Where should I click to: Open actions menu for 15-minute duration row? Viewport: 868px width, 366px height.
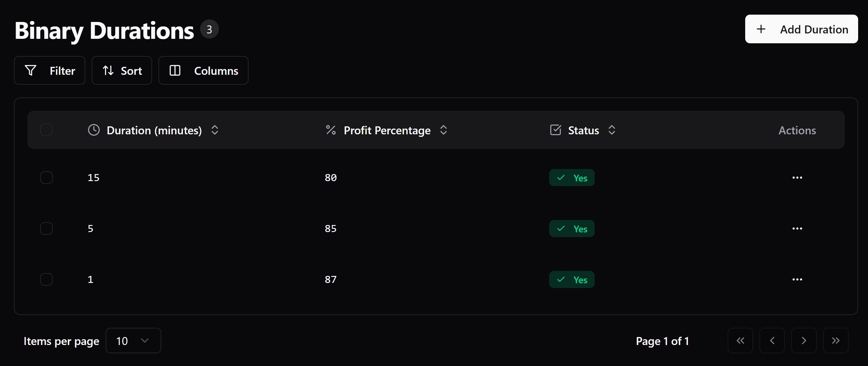point(797,178)
